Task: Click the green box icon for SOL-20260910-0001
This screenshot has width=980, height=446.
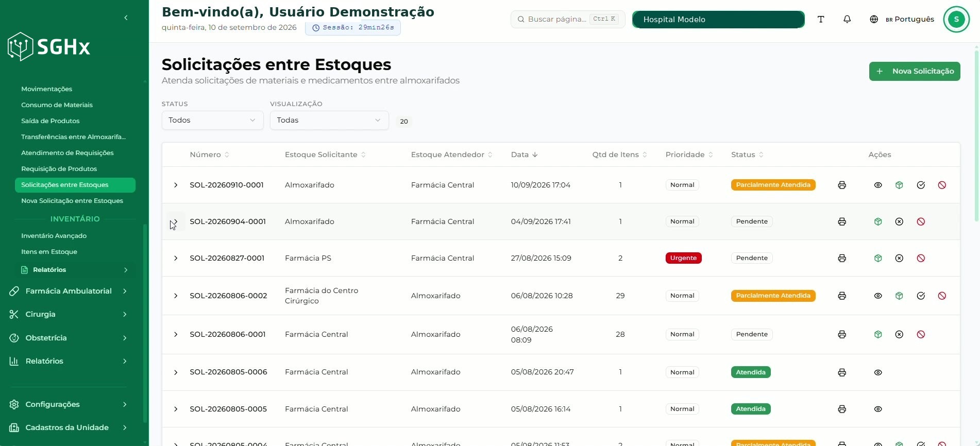Action: (899, 185)
